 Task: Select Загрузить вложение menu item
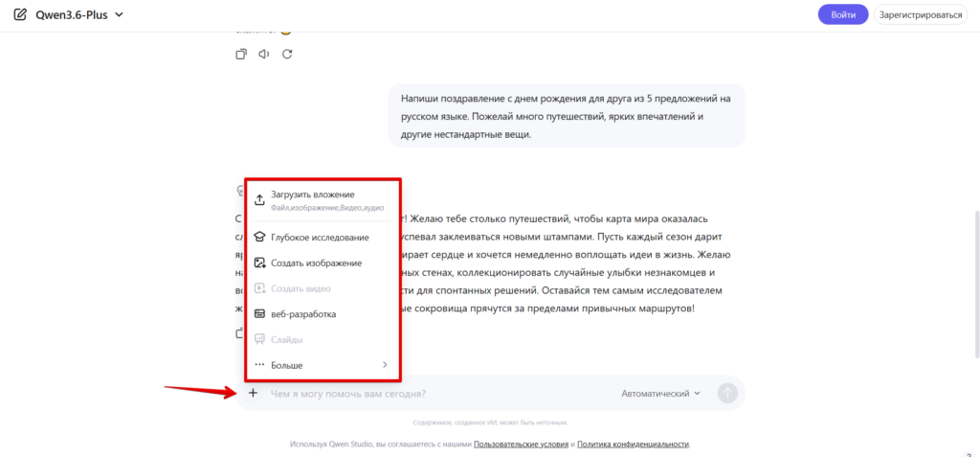[x=323, y=200]
